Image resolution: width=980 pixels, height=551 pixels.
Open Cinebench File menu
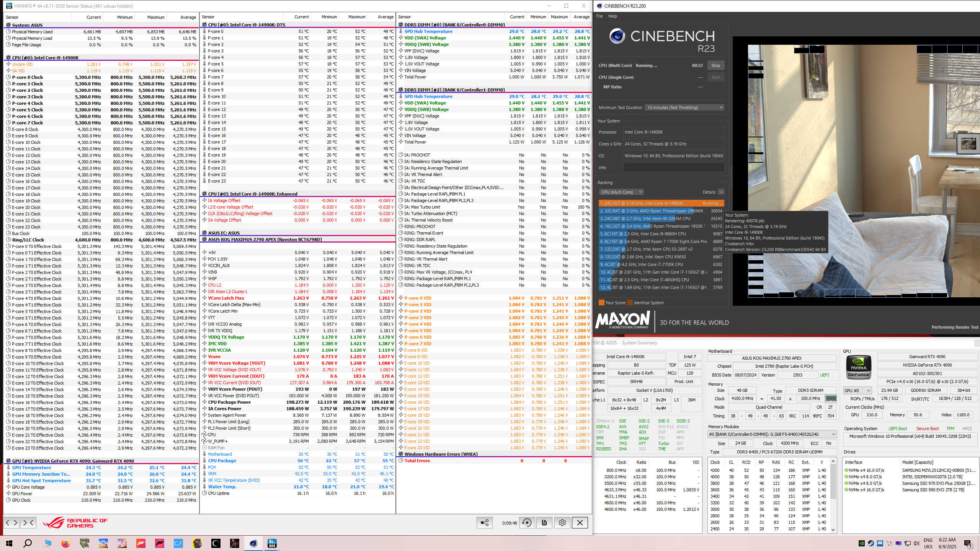[x=599, y=16]
